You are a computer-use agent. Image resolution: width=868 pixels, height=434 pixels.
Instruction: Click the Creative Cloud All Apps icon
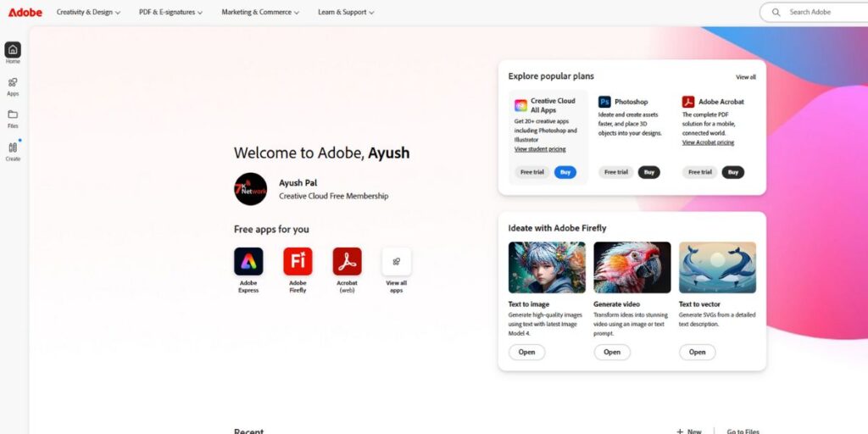pos(520,105)
